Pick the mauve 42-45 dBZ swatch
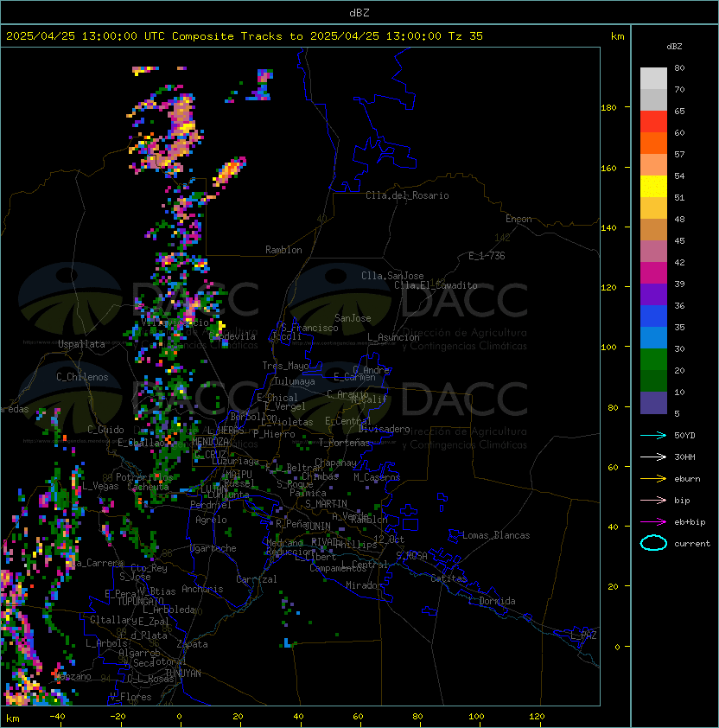719x728 pixels. click(653, 252)
